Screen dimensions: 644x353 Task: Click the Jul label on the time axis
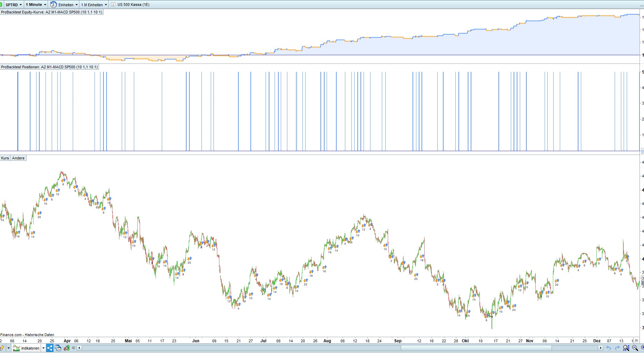pyautogui.click(x=263, y=341)
